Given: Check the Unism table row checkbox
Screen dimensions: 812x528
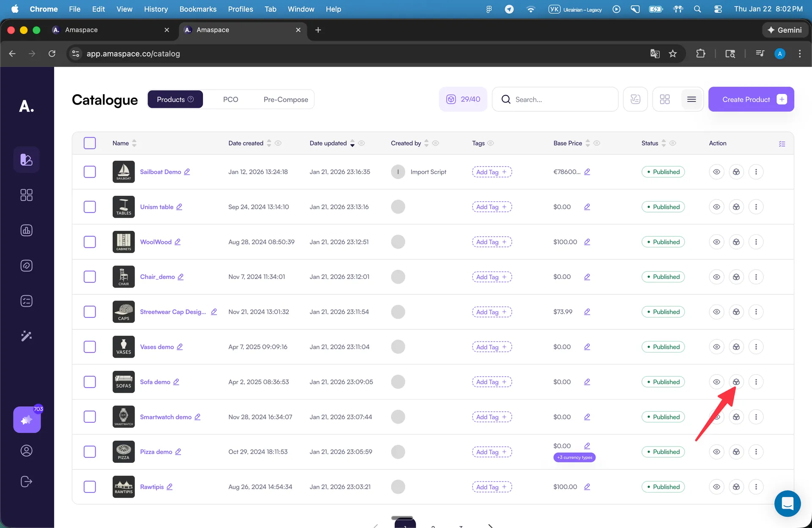Looking at the screenshot, I should (90, 207).
